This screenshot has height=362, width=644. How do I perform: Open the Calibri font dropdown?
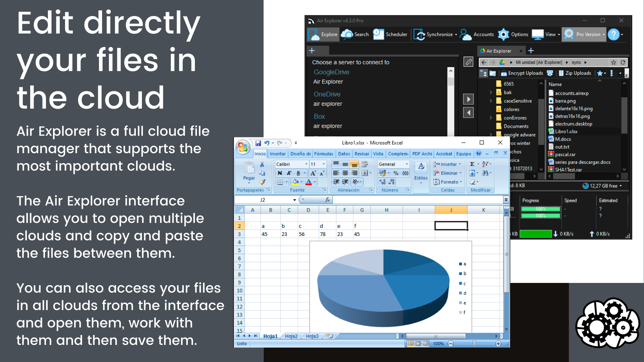click(306, 164)
